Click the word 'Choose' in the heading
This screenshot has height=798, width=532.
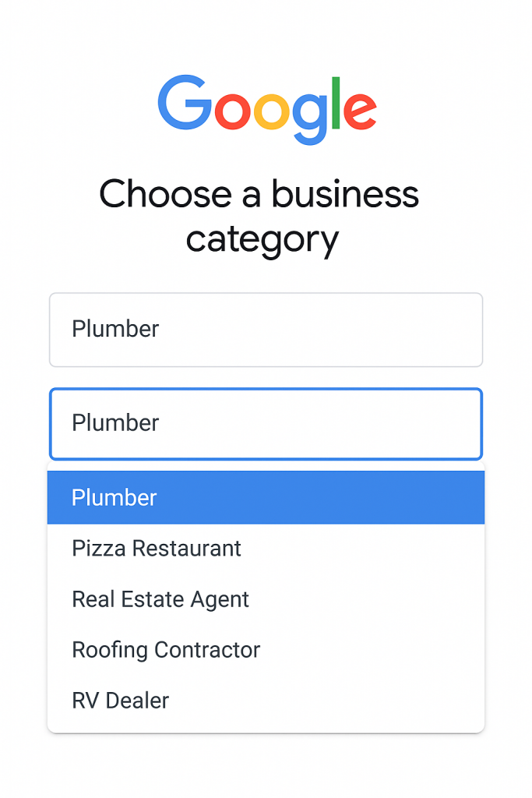point(164,195)
